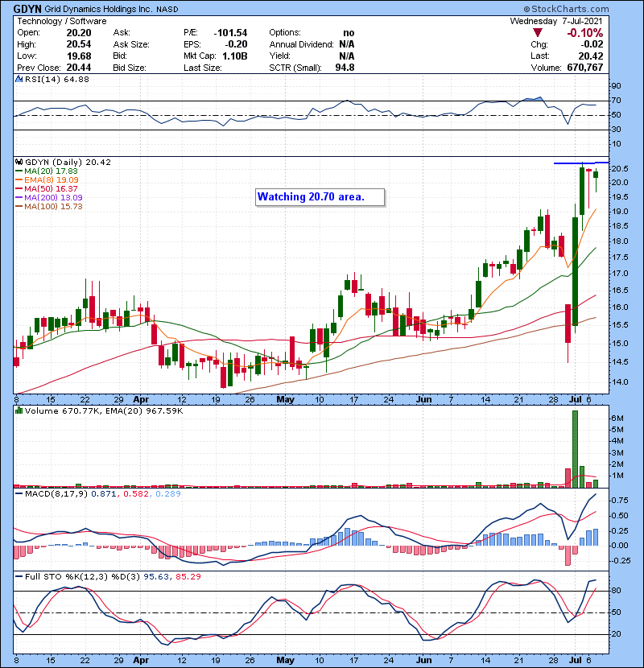The width and height of the screenshot is (644, 668).
Task: Click the MACD histogram value 0.289
Action: point(168,494)
